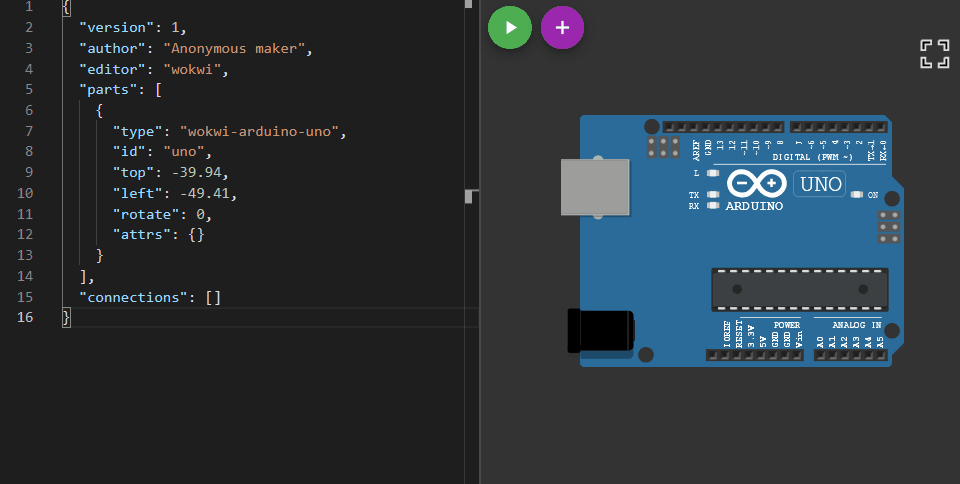The height and width of the screenshot is (484, 960).
Task: Click analog pin A0 on the header
Action: tap(820, 355)
